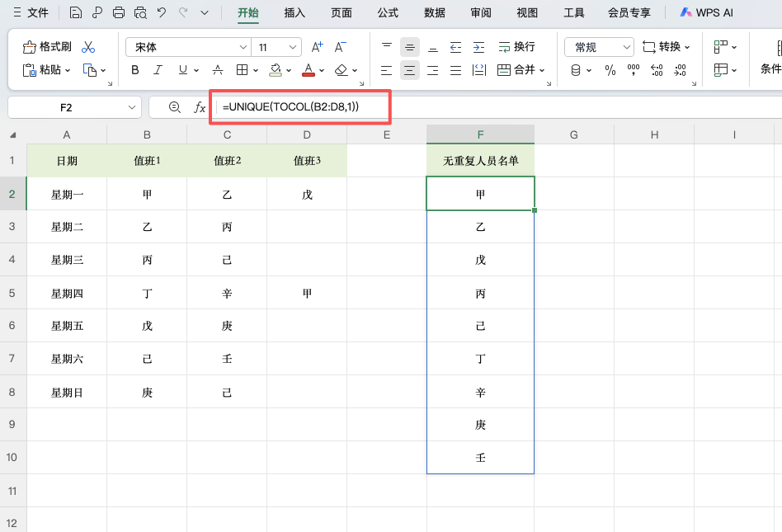Open merge options dropdown arrow

pyautogui.click(x=542, y=70)
